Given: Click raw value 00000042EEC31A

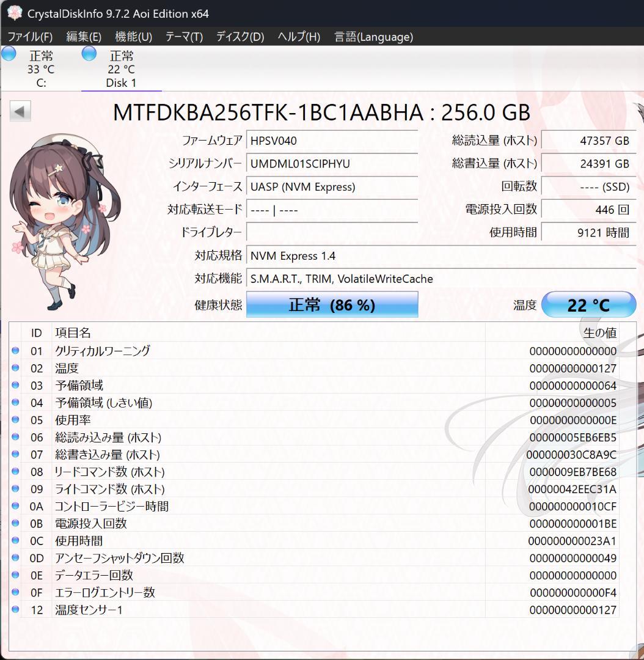Looking at the screenshot, I should click(573, 489).
